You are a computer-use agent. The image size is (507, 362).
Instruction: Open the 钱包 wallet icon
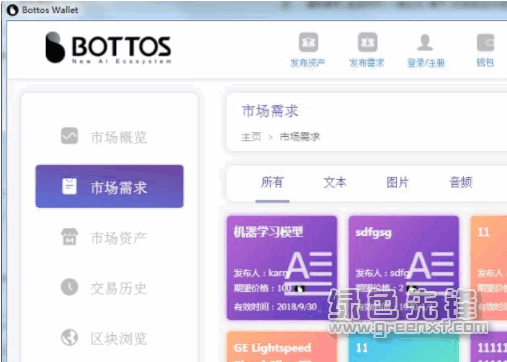(x=485, y=42)
